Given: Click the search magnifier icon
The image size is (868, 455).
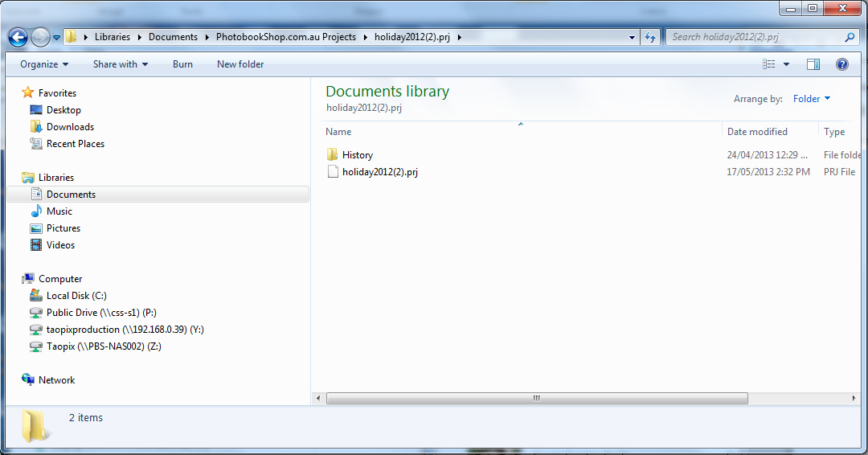Looking at the screenshot, I should [850, 37].
